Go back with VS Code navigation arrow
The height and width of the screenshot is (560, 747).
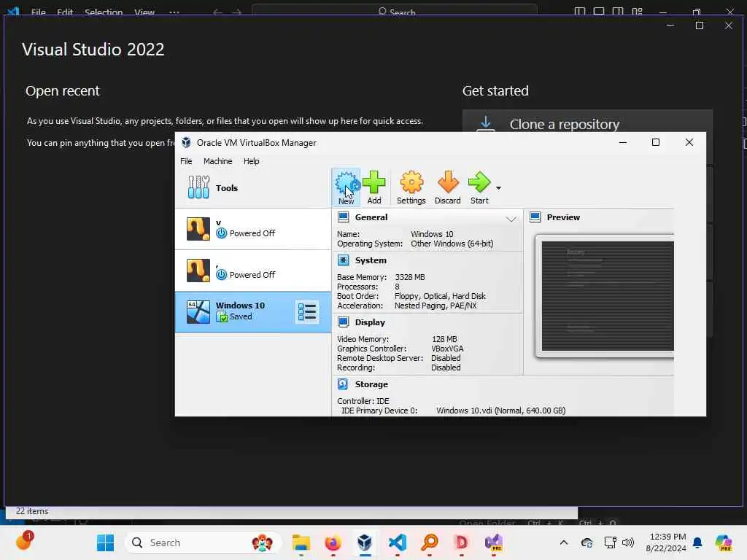pyautogui.click(x=217, y=12)
